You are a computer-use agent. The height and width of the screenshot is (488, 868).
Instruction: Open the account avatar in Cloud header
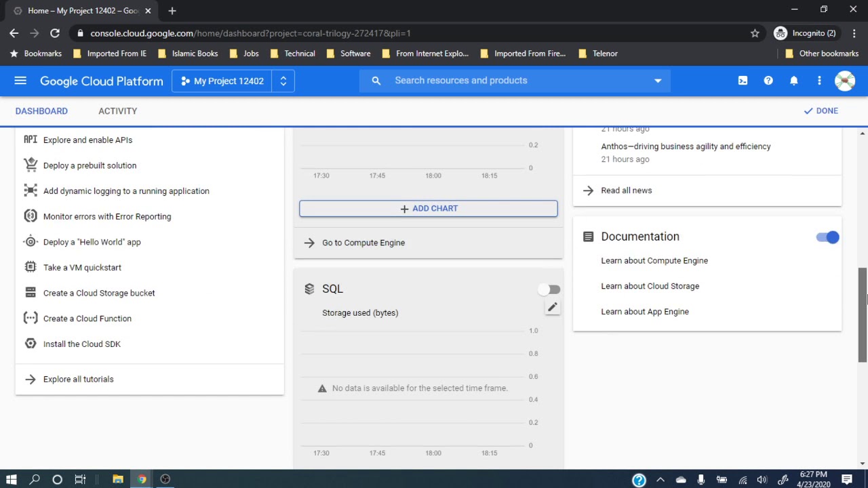(845, 81)
